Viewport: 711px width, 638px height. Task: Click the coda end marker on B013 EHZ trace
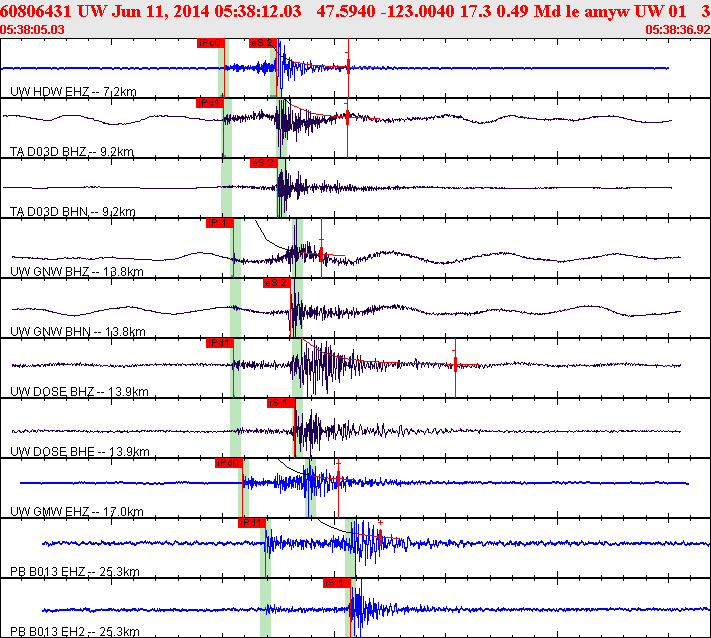[x=380, y=538]
